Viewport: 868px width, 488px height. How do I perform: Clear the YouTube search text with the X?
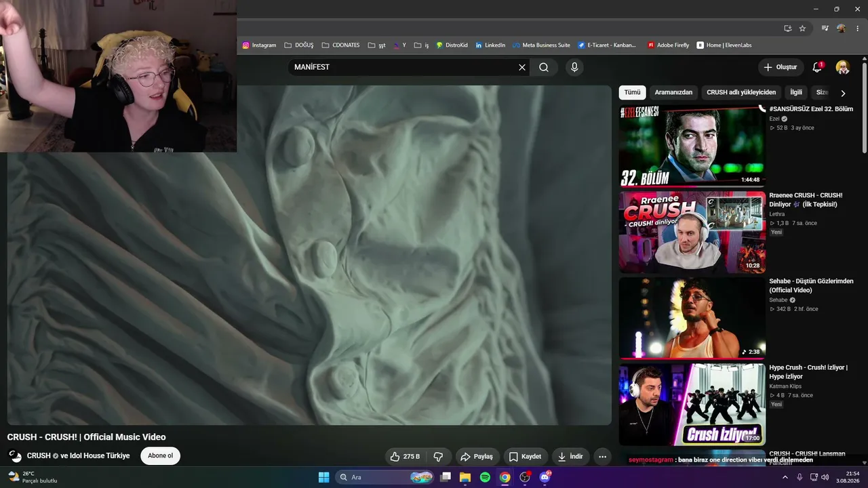tap(522, 67)
